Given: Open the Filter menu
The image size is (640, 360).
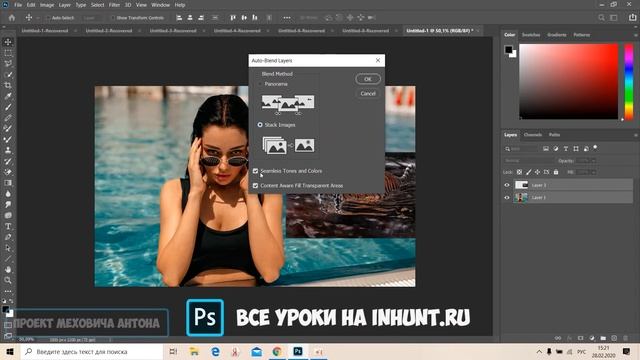Looking at the screenshot, I should [114, 5].
